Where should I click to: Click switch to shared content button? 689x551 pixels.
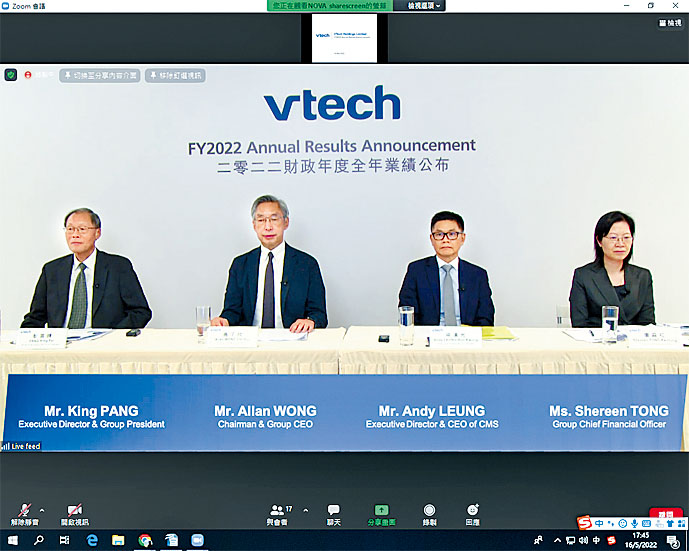(100, 76)
